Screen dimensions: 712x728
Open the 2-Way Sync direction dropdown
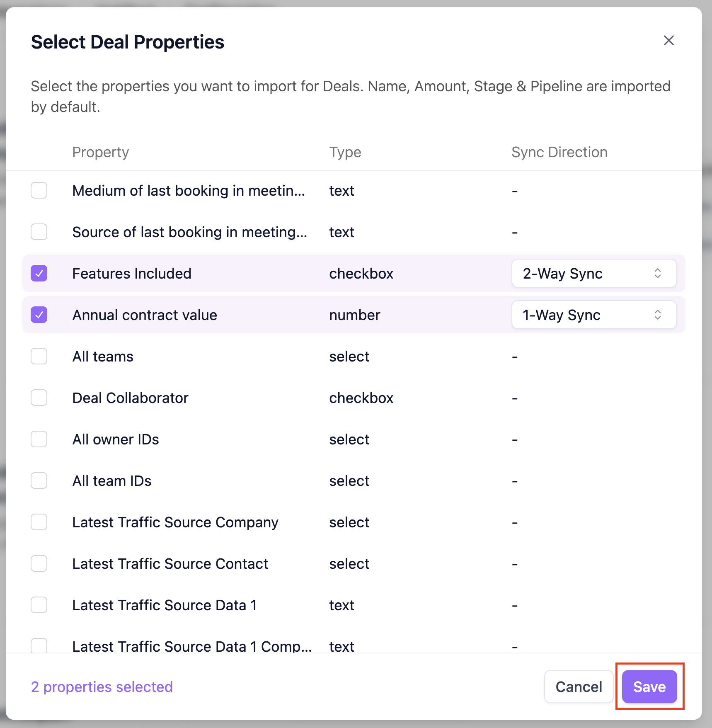(x=594, y=273)
